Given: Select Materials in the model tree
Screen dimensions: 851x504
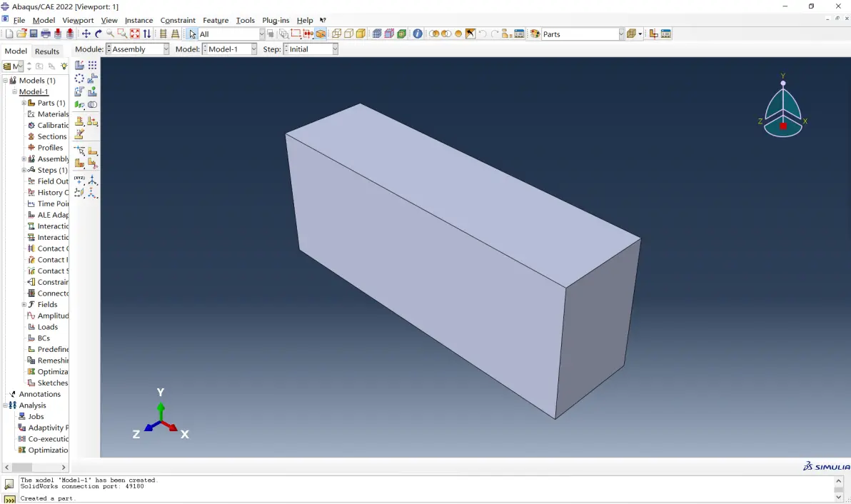Looking at the screenshot, I should [x=53, y=114].
